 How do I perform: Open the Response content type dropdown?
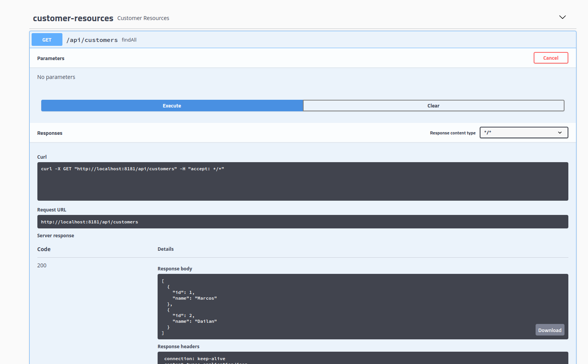pyautogui.click(x=524, y=132)
